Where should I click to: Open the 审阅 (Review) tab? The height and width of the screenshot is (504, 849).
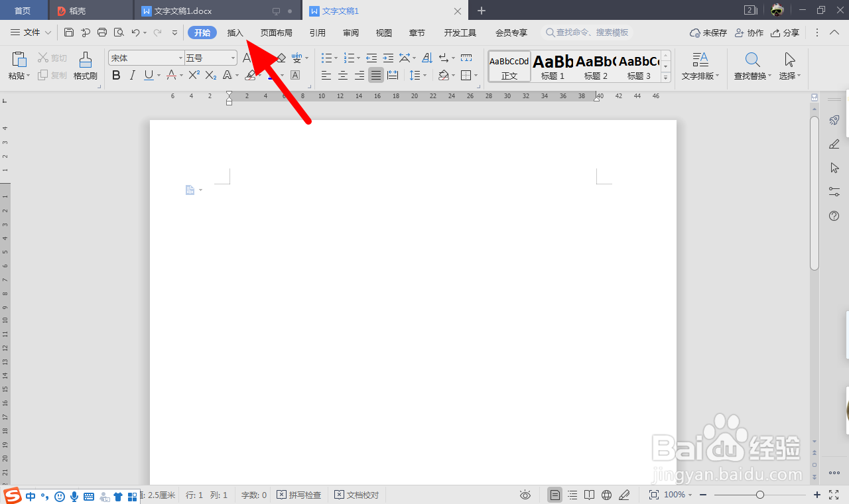pos(351,32)
